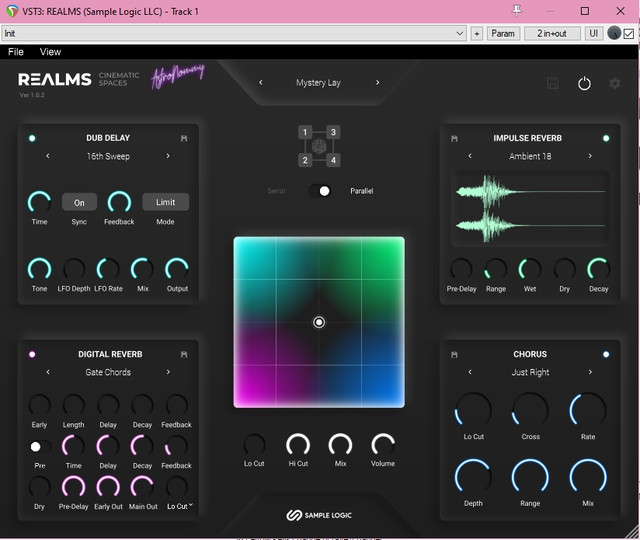Save the Digital Reverb preset with disk icon
Viewport: 640px width, 540px height.
[184, 354]
